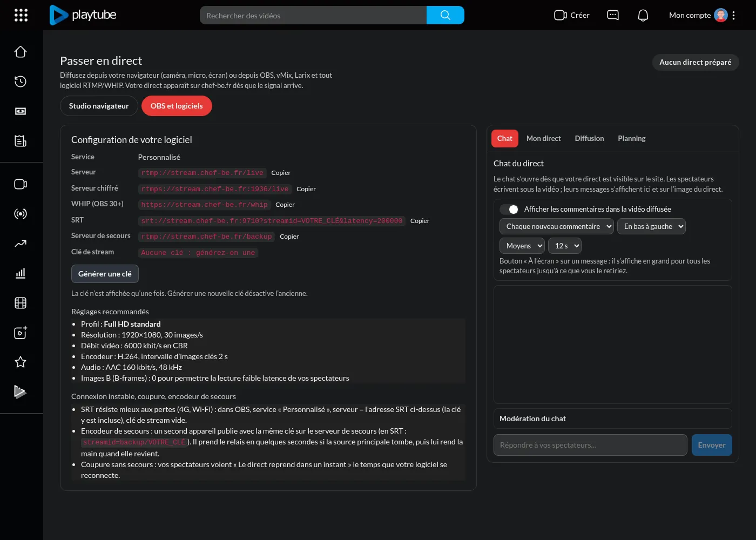Open trending from the sidebar
The image size is (756, 540).
coord(21,244)
